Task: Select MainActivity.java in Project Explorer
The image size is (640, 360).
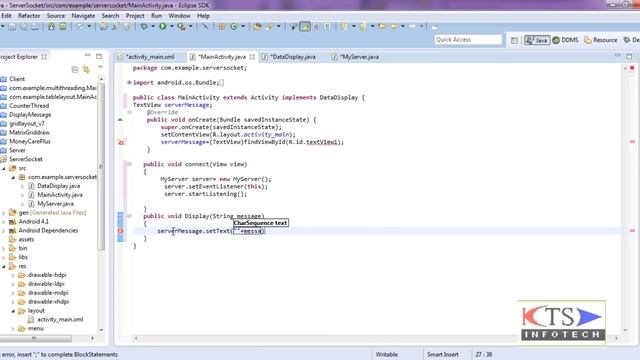Action: (x=60, y=195)
